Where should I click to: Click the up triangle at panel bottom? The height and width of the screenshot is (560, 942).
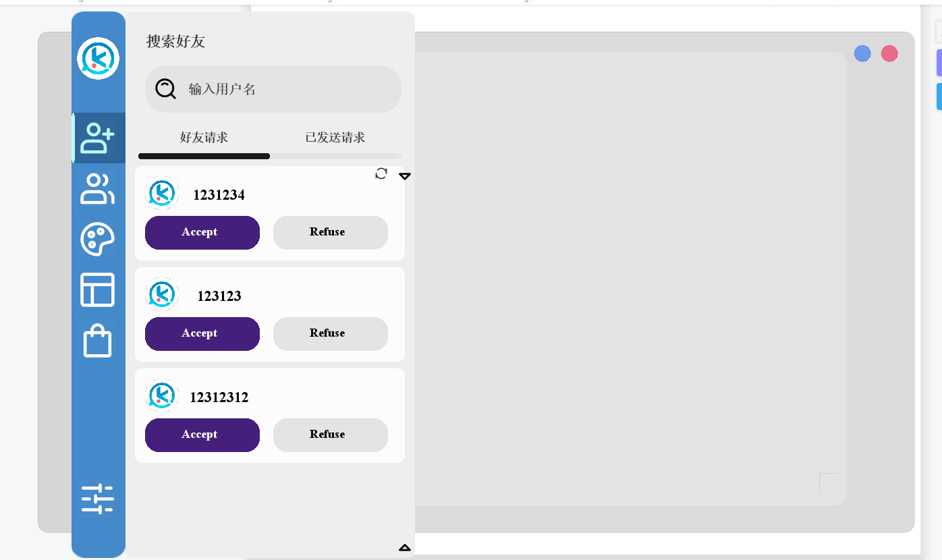coord(405,547)
